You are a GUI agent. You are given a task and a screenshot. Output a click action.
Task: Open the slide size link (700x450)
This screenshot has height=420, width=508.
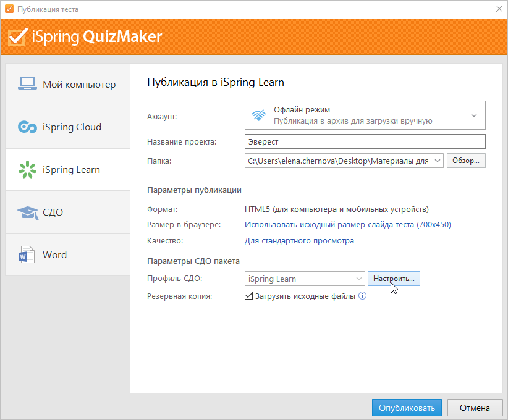tap(348, 224)
